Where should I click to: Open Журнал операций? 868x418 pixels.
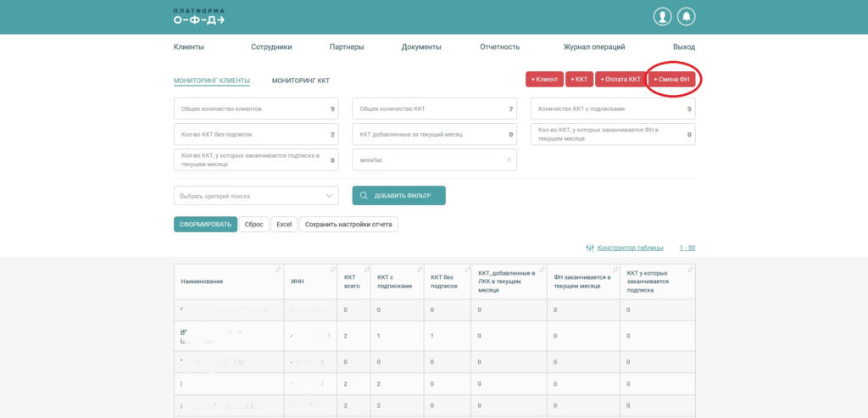[594, 47]
